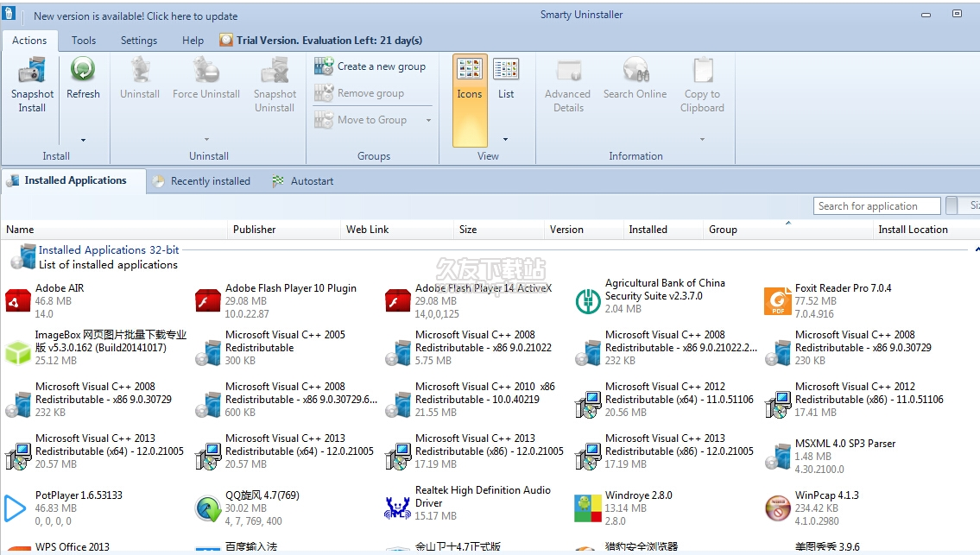Viewport: 980px width, 555px height.
Task: Select WPS Office 2013 entry
Action: [x=58, y=547]
